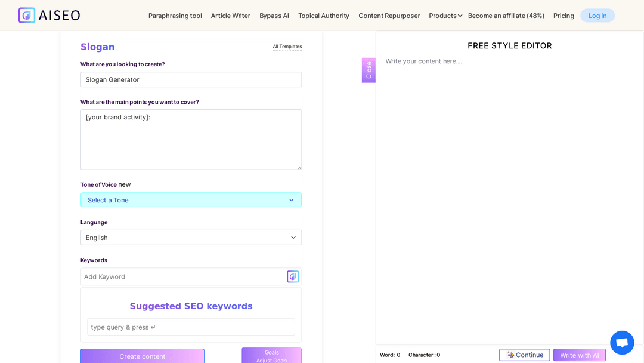The image size is (644, 363).
Task: Open the Article Writer page
Action: [x=230, y=16]
